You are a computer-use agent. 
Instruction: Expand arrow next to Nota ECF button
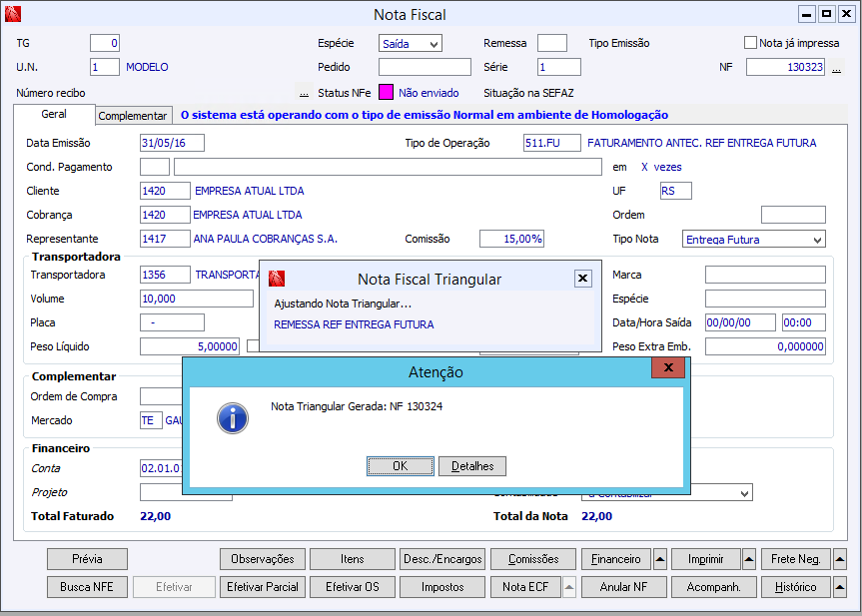coord(569,587)
